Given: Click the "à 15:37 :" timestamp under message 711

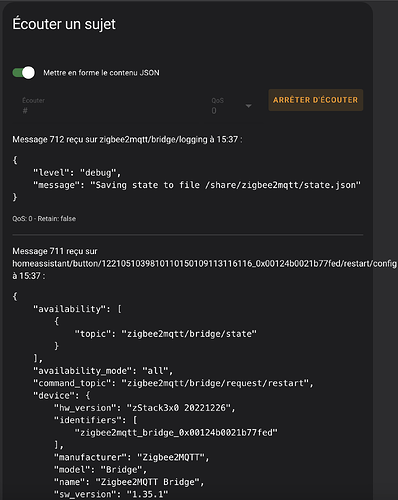Looking at the screenshot, I should [x=29, y=276].
